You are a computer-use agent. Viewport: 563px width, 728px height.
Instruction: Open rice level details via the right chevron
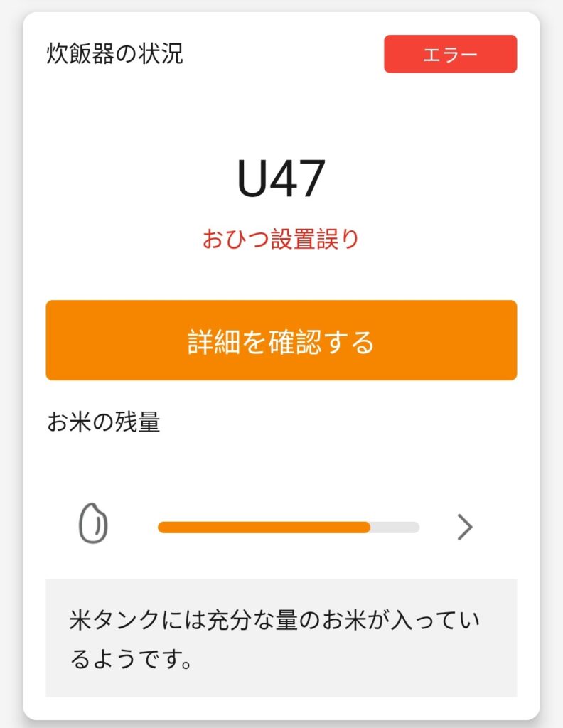point(464,528)
